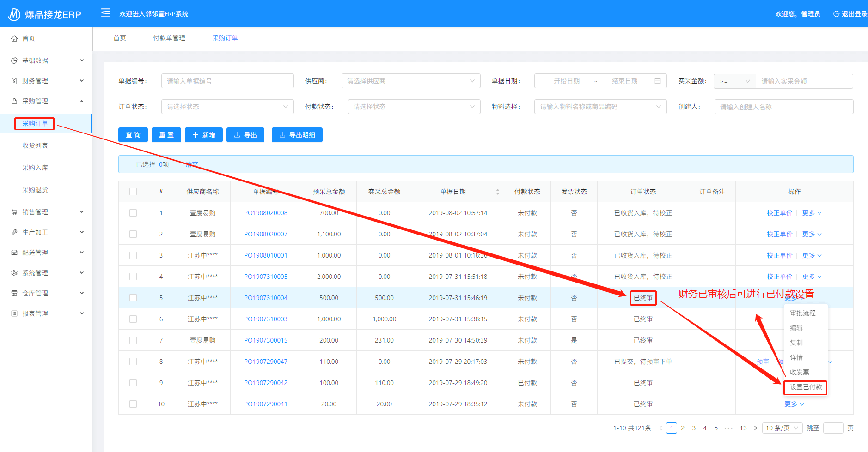Check the row for PO1907300015
Screen dimensions: 868x452
133,340
